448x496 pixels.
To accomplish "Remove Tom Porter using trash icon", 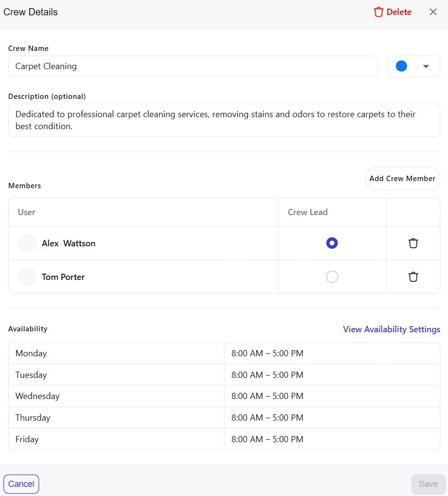I will coord(413,277).
